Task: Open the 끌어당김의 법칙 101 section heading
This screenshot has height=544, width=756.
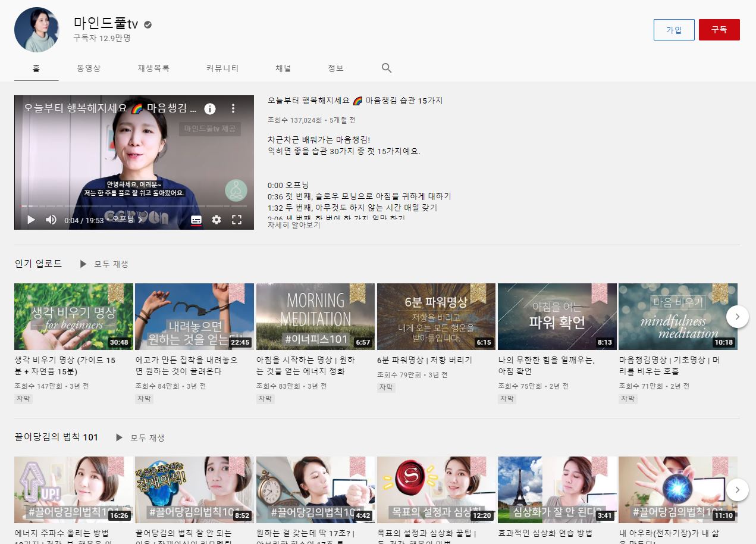Action: 57,437
